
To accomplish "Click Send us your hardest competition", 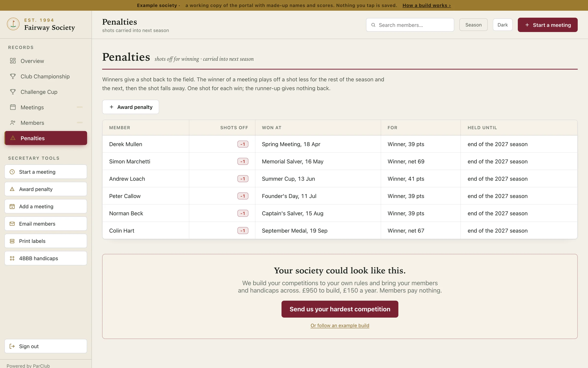I will [340, 309].
